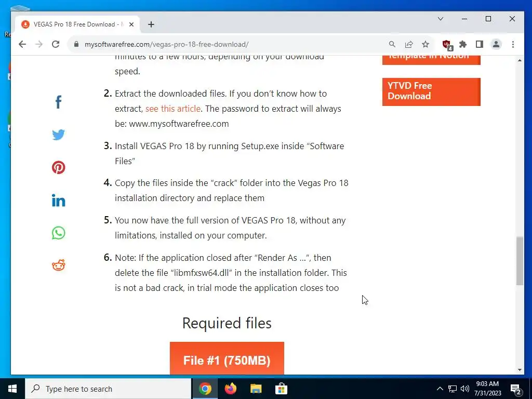Open Chrome from the taskbar
The height and width of the screenshot is (399, 532).
205,389
